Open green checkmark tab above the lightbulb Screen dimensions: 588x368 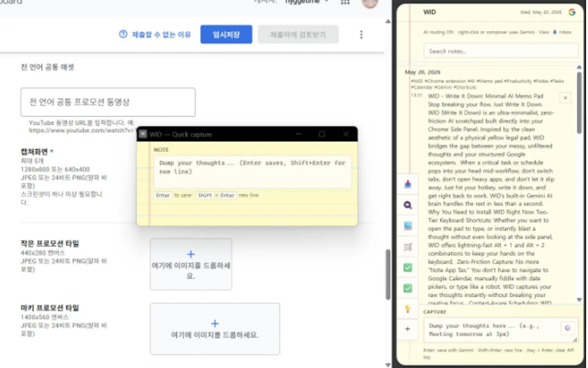[x=408, y=288]
